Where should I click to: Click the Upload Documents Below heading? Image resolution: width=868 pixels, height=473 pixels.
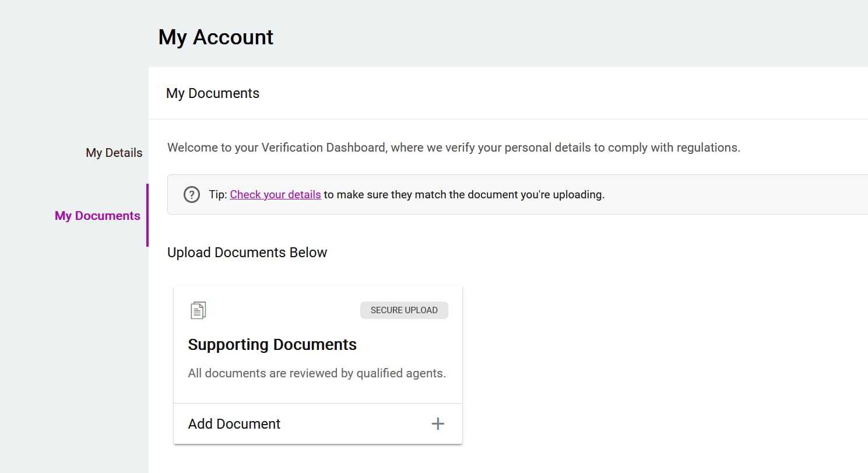click(x=247, y=253)
